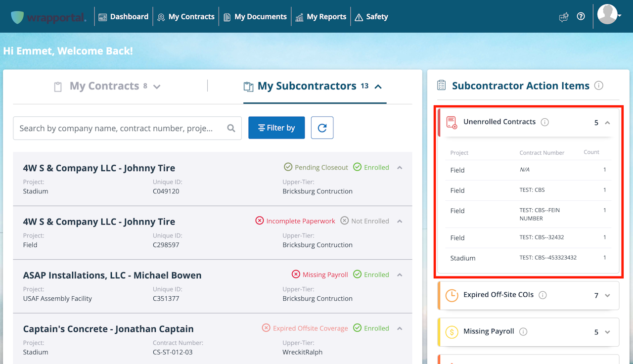Viewport: 633px width, 364px height.
Task: Collapse the Unenrolled Contracts section
Action: pos(608,122)
